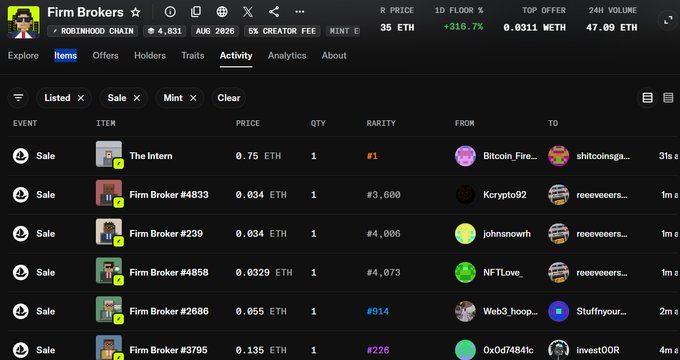Favorite Firm Brokers with the star icon
Viewport: 680px width, 360px height.
click(135, 12)
